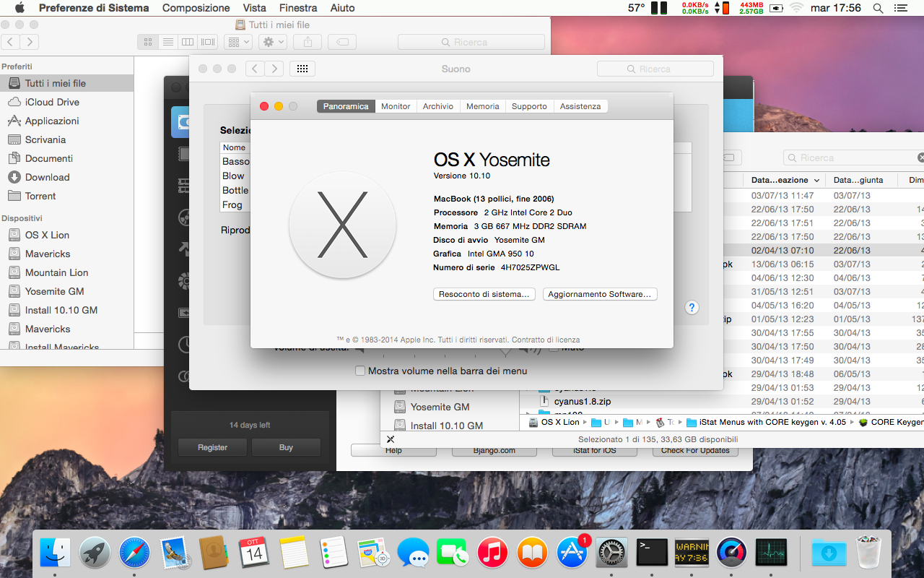Screen dimensions: 924x578
Task: Open Console warning icon in Dock
Action: pos(692,553)
